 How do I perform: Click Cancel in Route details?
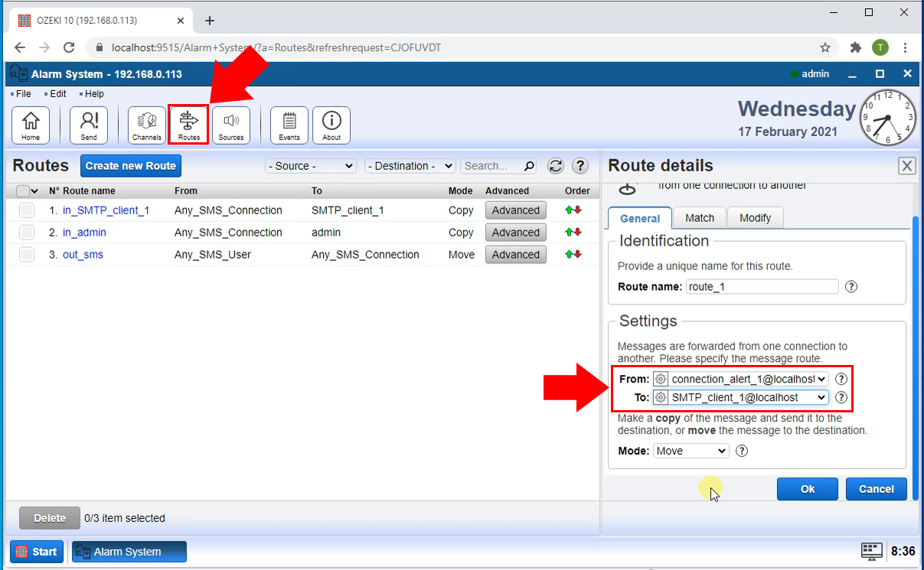[877, 489]
